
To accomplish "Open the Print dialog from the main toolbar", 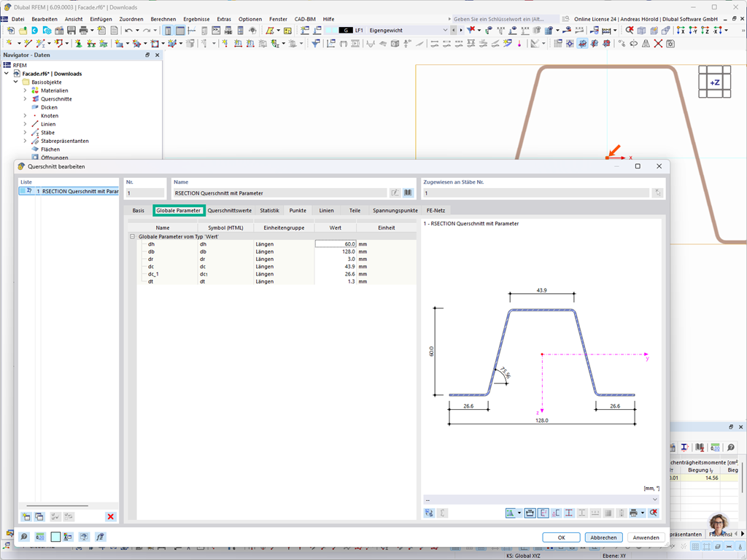I will (83, 31).
